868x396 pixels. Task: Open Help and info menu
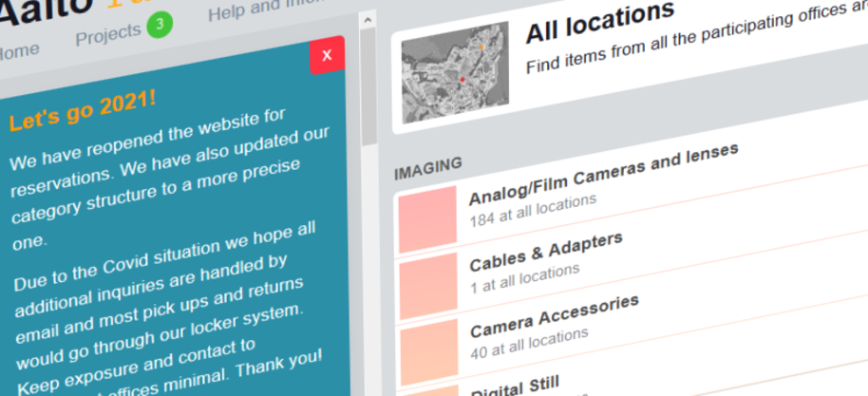249,11
